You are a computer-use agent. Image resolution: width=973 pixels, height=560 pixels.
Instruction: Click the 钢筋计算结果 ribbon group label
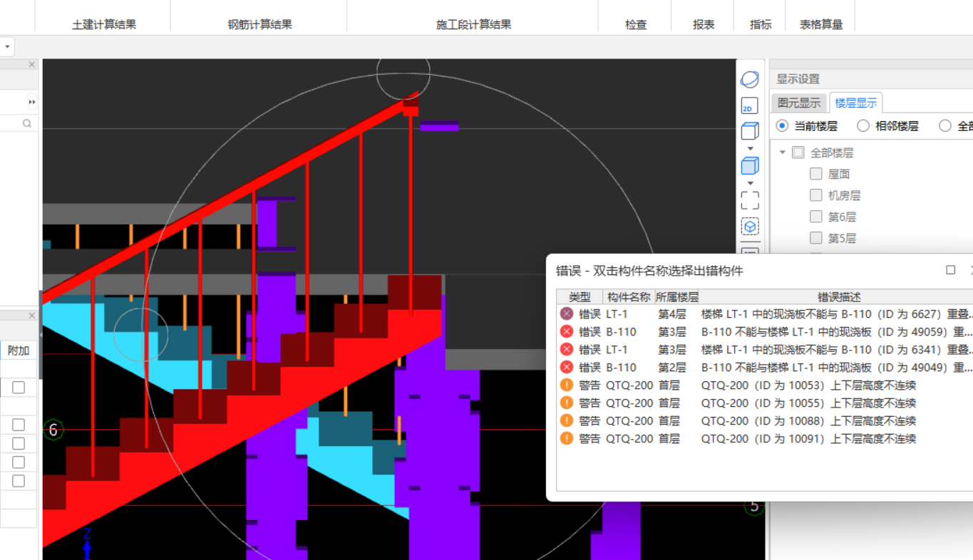pyautogui.click(x=260, y=24)
